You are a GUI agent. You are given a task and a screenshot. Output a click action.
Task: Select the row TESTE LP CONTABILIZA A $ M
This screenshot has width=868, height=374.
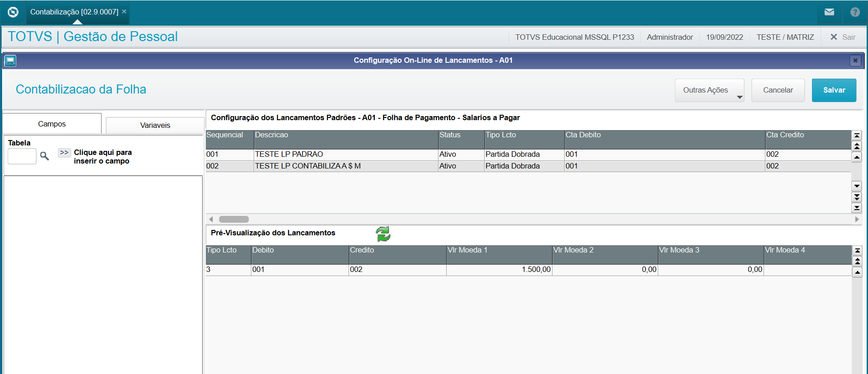tap(528, 166)
